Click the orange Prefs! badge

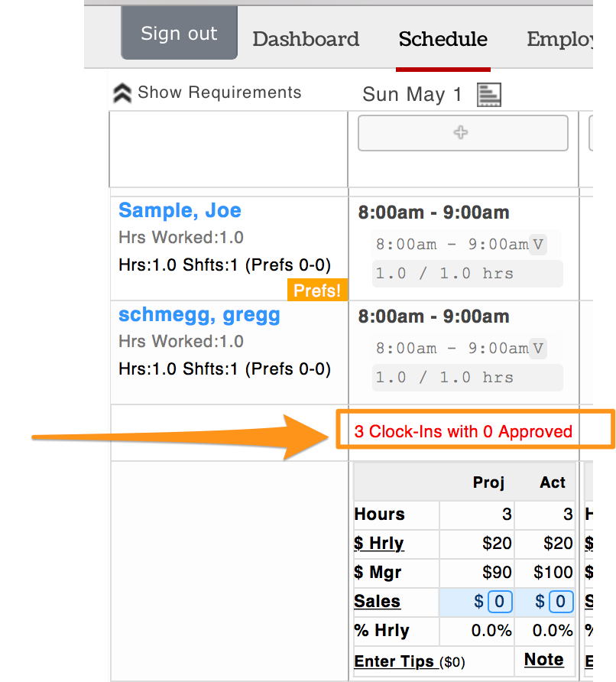click(x=317, y=290)
